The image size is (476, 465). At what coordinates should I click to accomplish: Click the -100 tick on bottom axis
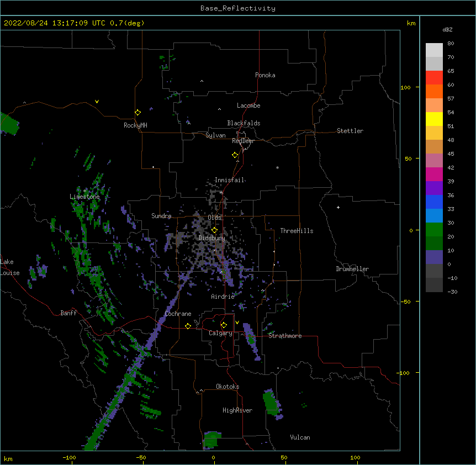69,458
